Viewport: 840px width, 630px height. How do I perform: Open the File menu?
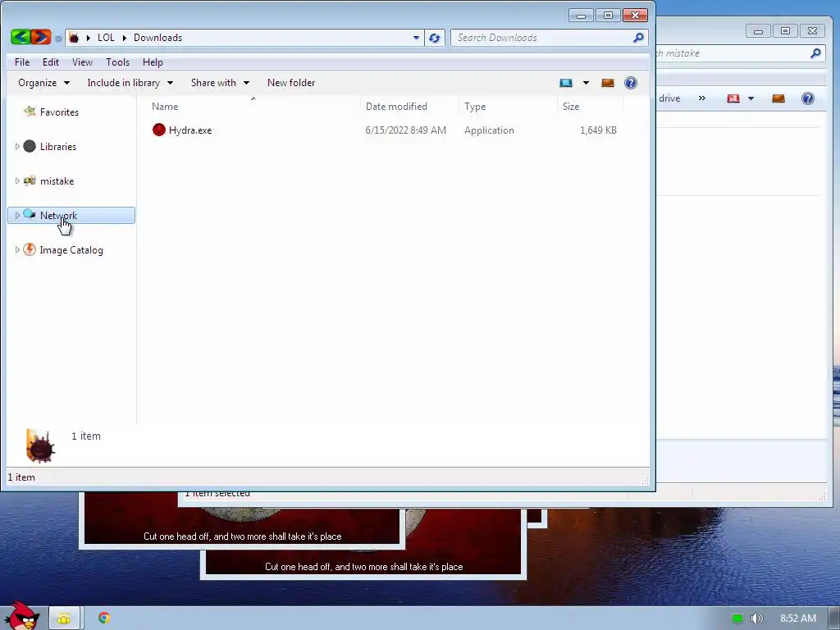pos(22,62)
